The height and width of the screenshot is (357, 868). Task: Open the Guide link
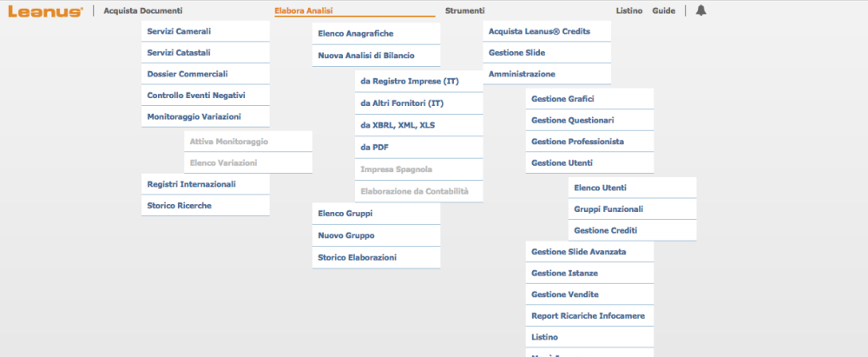663,11
